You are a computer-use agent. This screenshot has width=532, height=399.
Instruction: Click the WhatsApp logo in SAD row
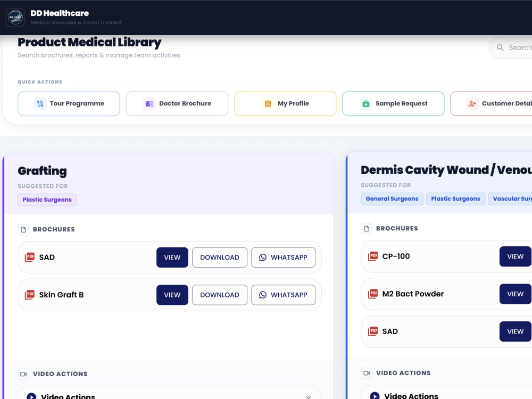tap(263, 257)
